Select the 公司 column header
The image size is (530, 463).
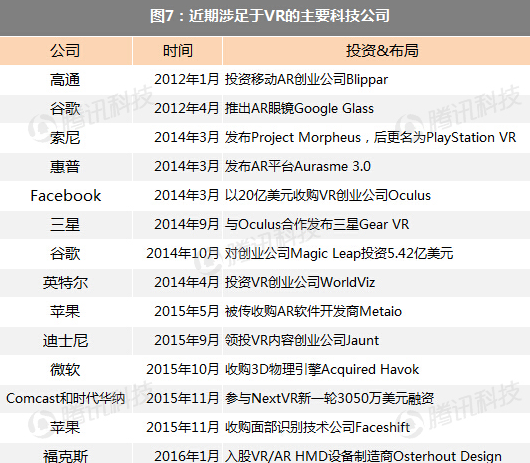65,51
